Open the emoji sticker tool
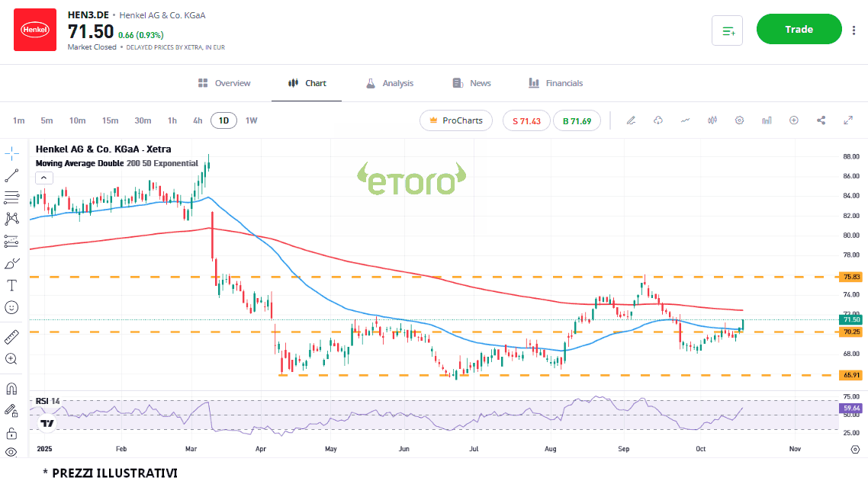Viewport: 868px width, 481px height. tap(11, 307)
